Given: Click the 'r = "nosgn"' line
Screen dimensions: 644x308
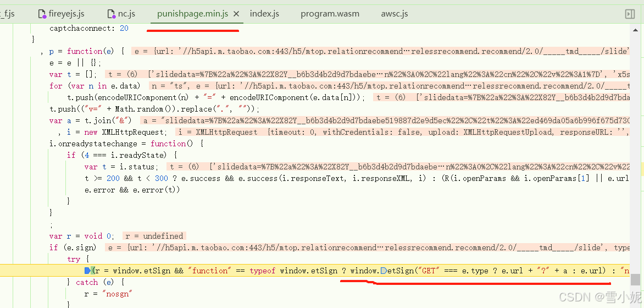Looking at the screenshot, I should coord(109,294).
